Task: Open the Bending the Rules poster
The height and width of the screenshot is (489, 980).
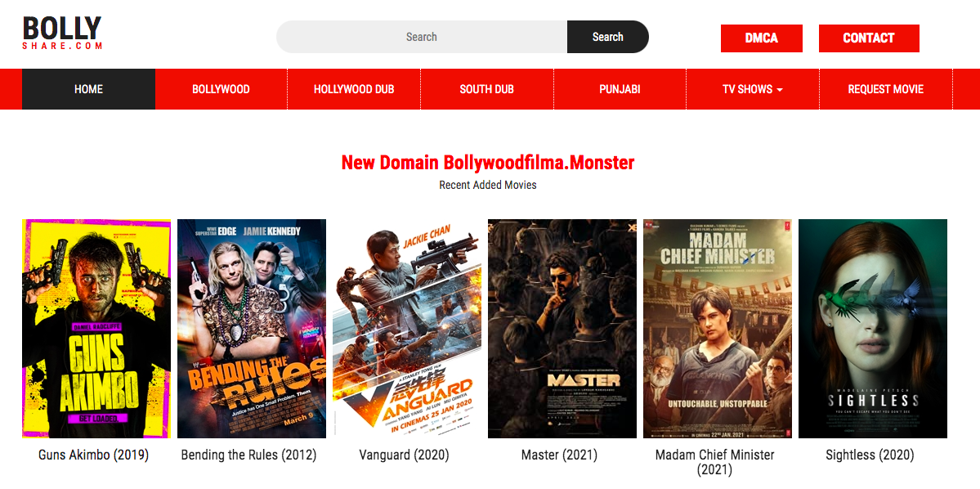Action: pos(252,328)
